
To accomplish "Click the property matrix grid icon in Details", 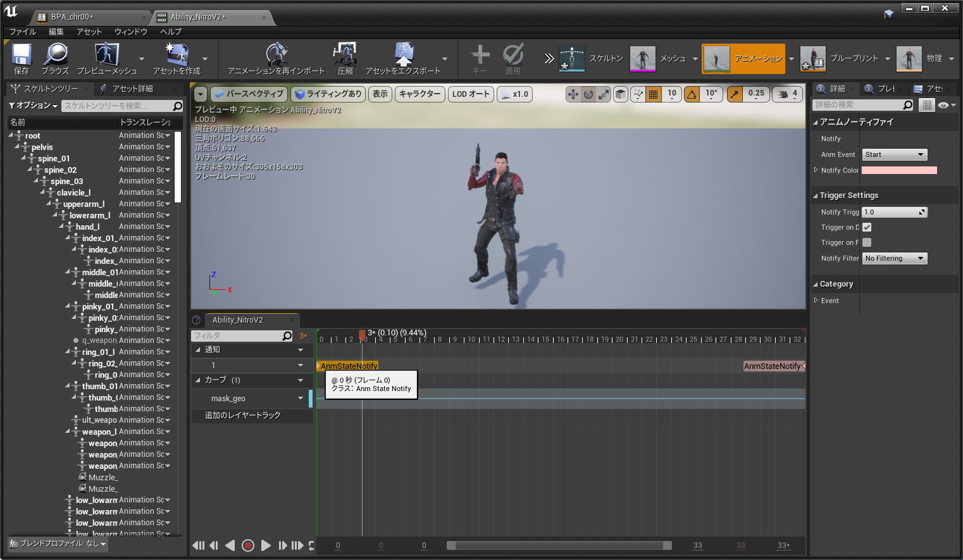I will point(926,105).
